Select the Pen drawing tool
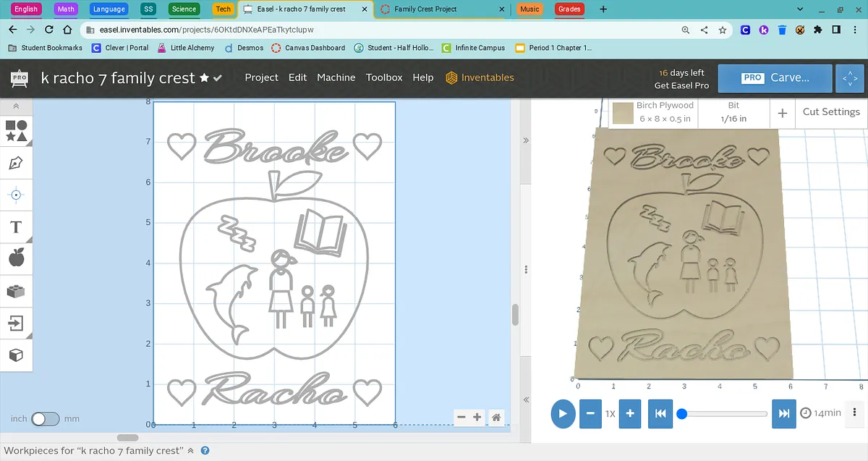This screenshot has width=868, height=461. (x=16, y=163)
